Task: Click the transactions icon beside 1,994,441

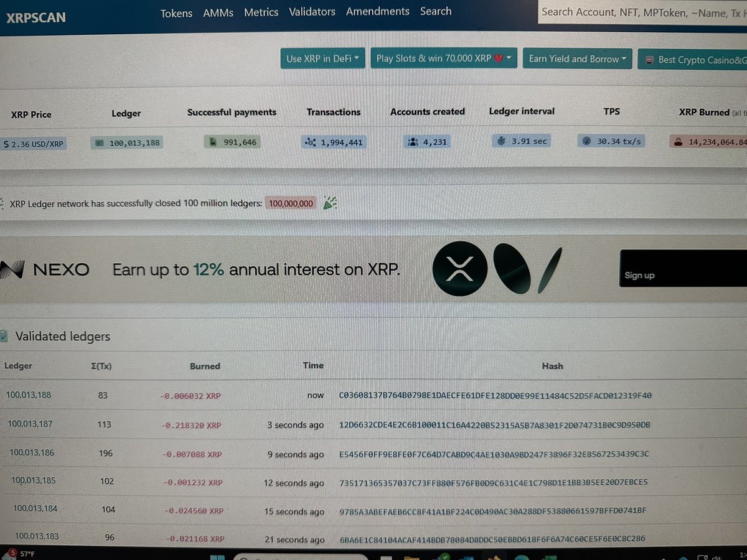Action: tap(311, 142)
